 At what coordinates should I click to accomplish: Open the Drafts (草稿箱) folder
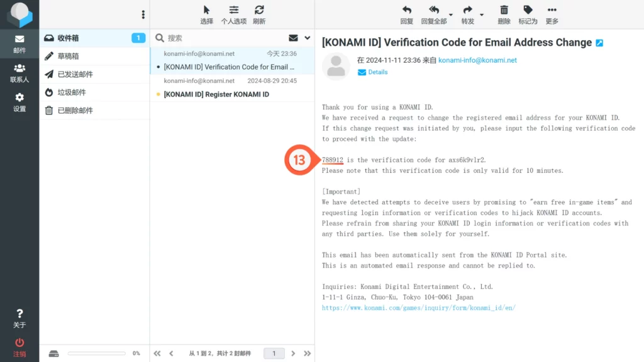click(68, 56)
